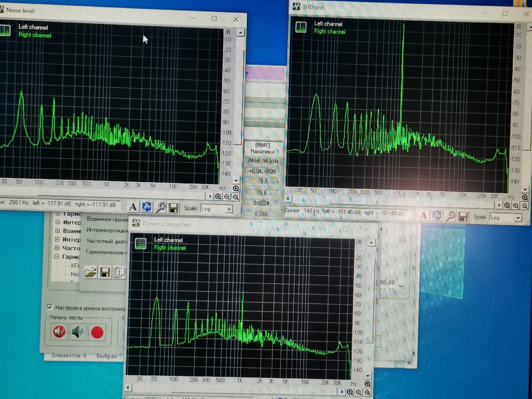Screen dimensions: 532x399
Task: Click open folder icon in results panel
Action: tap(91, 273)
